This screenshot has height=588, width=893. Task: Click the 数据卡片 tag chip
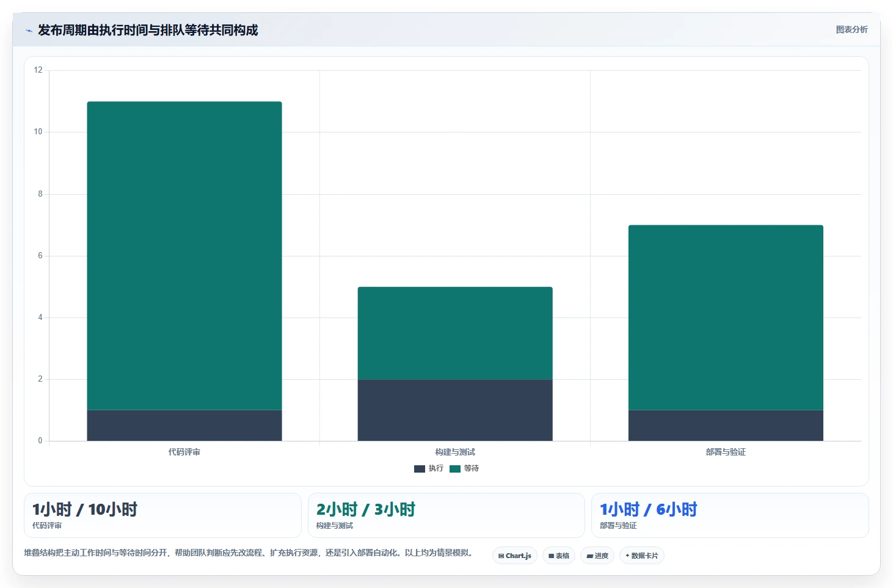(642, 556)
